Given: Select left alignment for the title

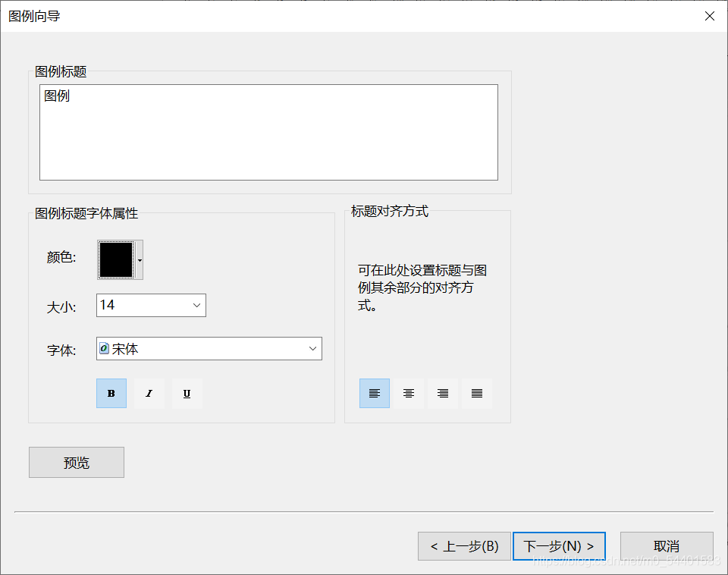Looking at the screenshot, I should [375, 394].
